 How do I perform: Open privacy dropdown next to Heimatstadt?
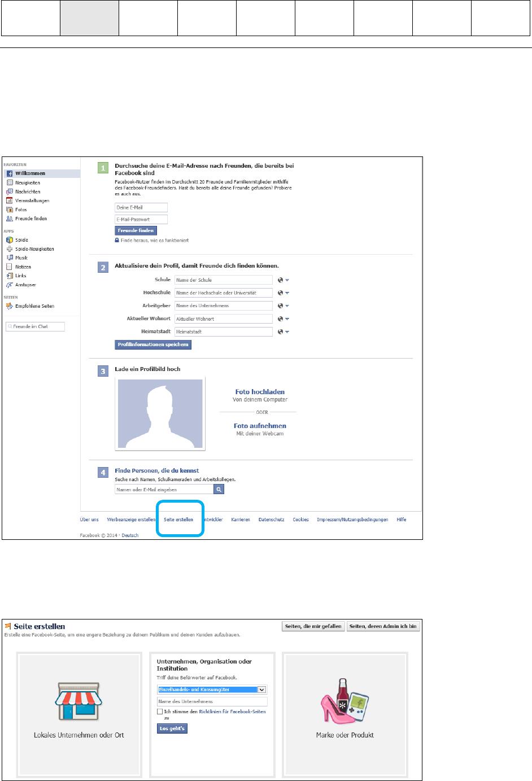(284, 331)
